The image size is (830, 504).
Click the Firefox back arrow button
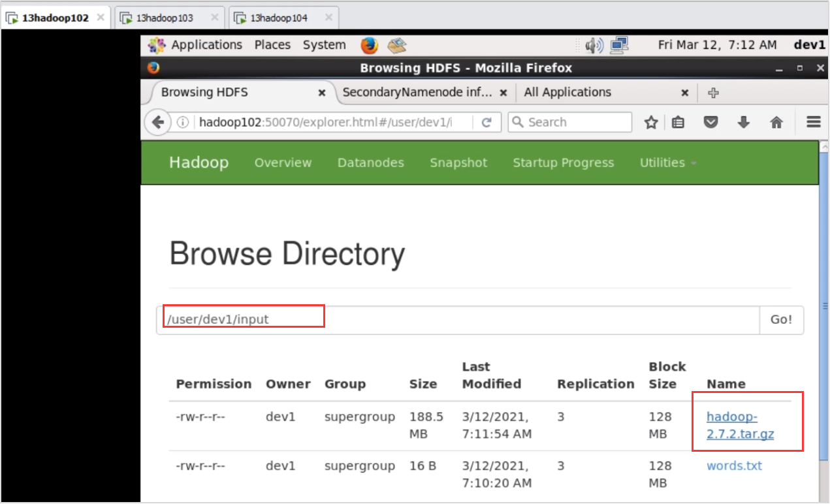click(157, 122)
